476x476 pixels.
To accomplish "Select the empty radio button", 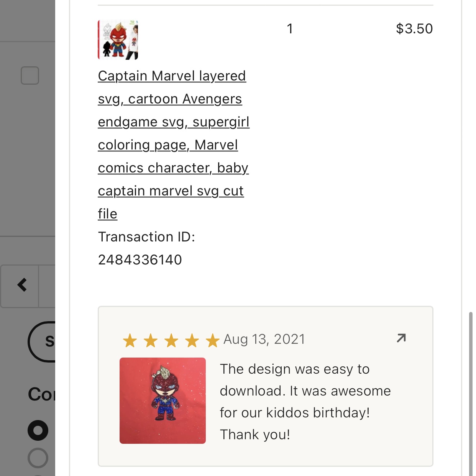I will (38, 458).
